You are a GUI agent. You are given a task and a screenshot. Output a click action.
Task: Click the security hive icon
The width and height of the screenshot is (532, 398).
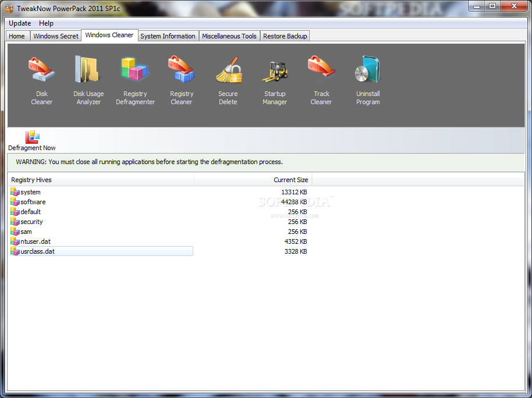click(15, 222)
